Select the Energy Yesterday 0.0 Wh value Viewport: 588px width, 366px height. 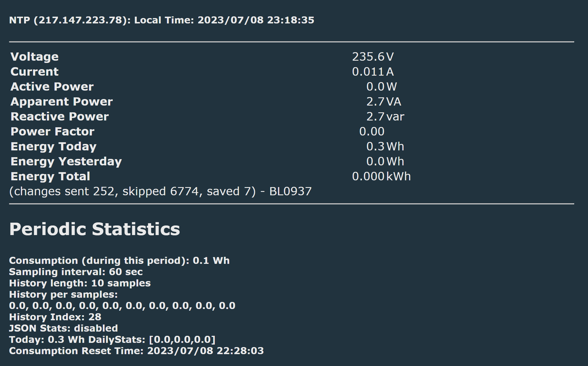tap(385, 161)
